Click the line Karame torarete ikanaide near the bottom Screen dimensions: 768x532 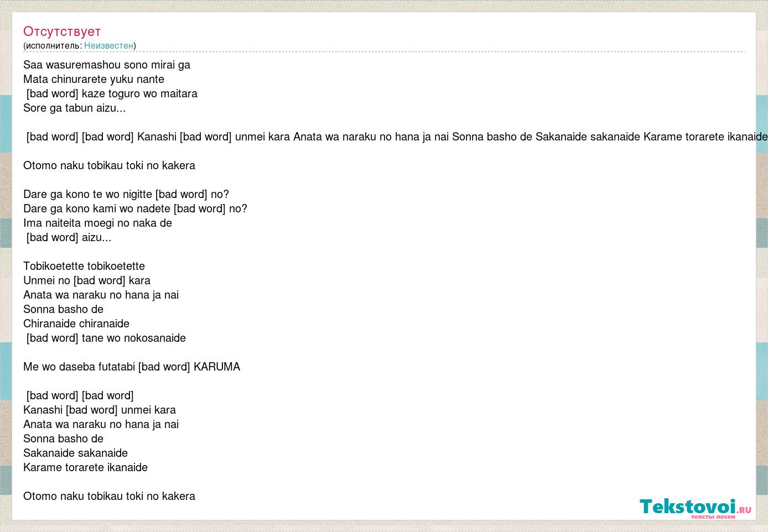coord(85,467)
